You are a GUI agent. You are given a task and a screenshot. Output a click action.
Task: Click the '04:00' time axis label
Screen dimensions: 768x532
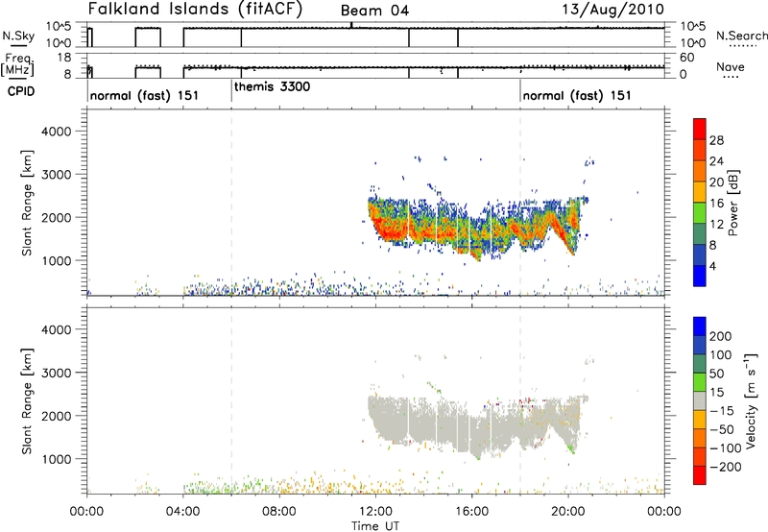tap(183, 512)
